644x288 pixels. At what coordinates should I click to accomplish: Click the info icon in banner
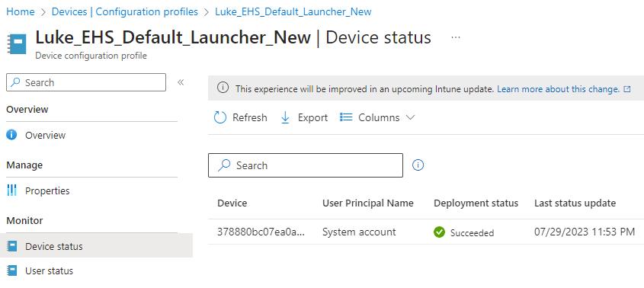(223, 88)
